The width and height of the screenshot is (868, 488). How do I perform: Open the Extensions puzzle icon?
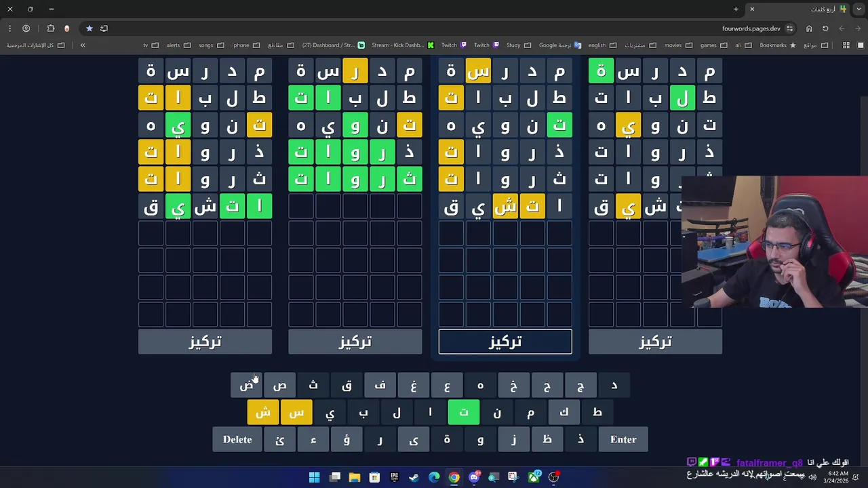click(x=51, y=28)
